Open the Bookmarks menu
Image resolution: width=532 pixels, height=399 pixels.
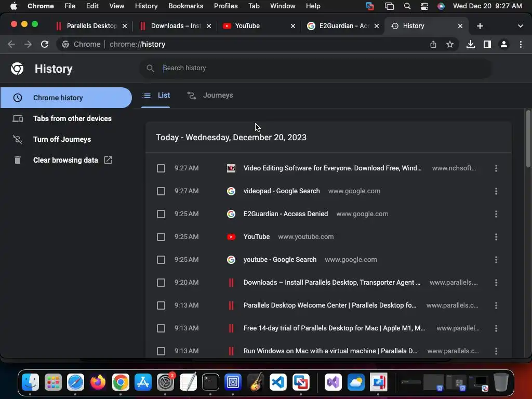185,6
